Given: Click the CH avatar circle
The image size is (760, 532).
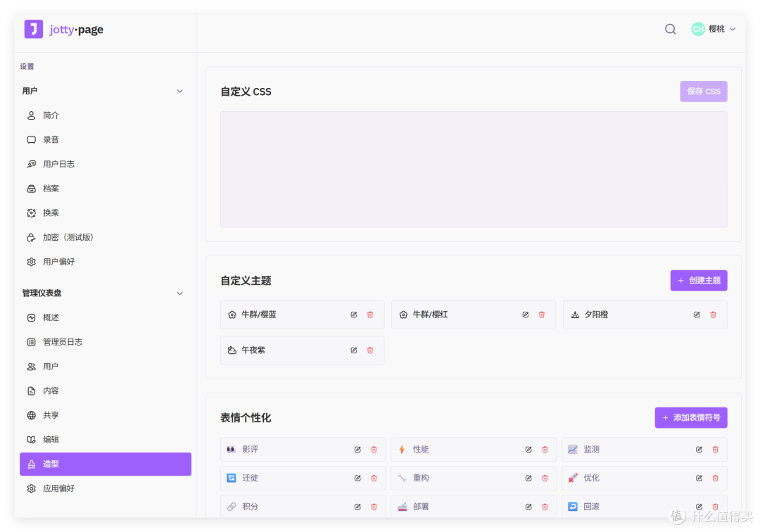Looking at the screenshot, I should tap(698, 29).
